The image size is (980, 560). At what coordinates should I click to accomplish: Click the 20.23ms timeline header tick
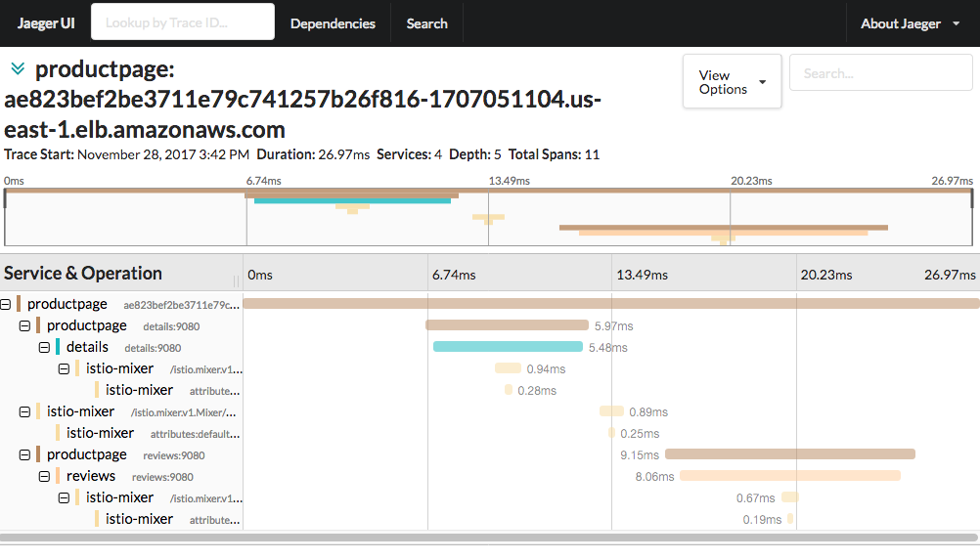pos(826,275)
